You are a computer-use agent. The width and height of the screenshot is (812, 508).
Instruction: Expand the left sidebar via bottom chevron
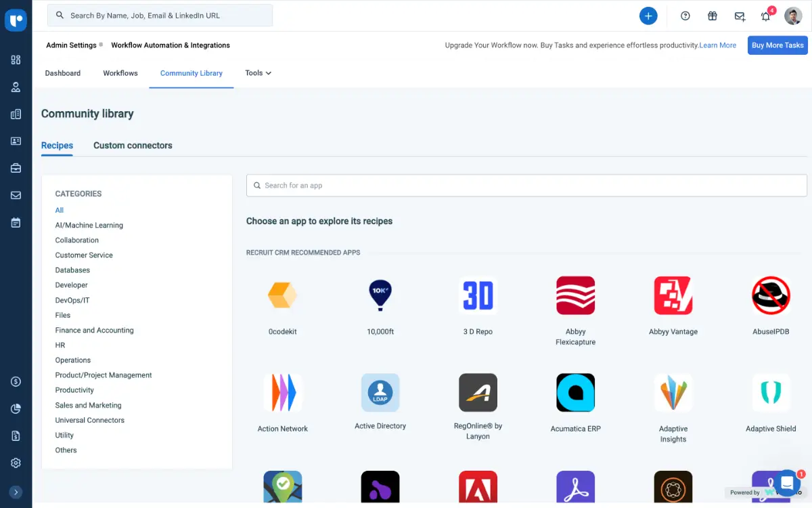pos(16,492)
